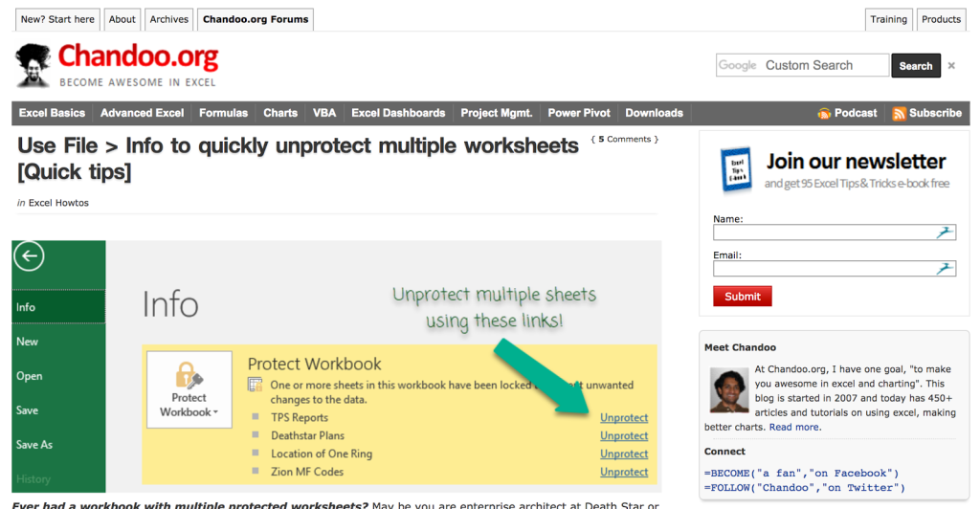Open the Chandoo.org Forums tab
980x509 pixels.
[255, 19]
